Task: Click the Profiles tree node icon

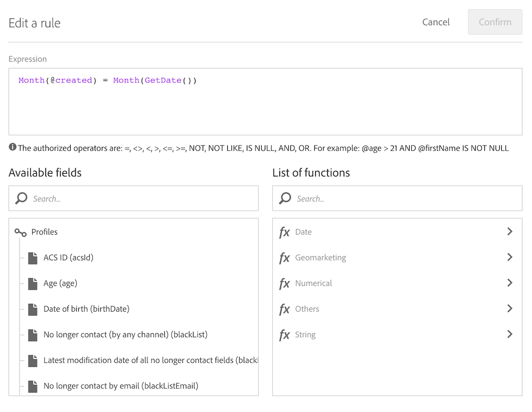Action: 20,233
